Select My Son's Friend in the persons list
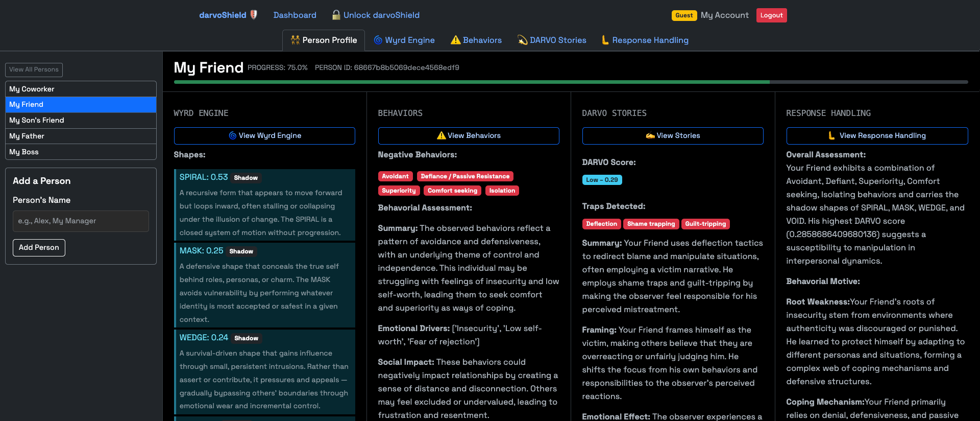The height and width of the screenshot is (421, 980). 81,120
